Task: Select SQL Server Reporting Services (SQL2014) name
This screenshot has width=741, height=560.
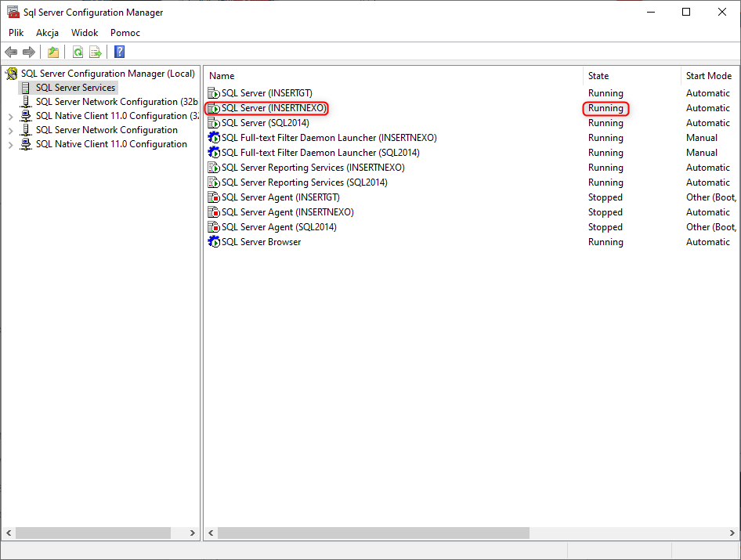Action: coord(305,182)
